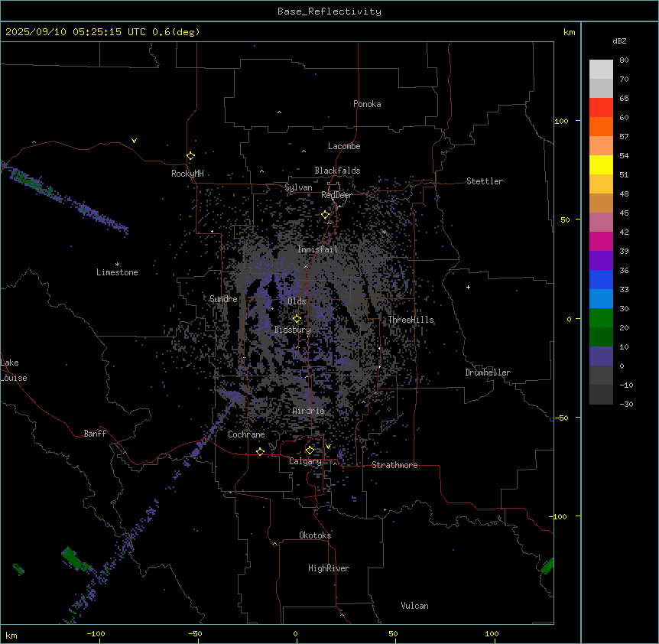Image resolution: width=659 pixels, height=644 pixels.
Task: Click the HighRiver label
Action: pos(329,568)
